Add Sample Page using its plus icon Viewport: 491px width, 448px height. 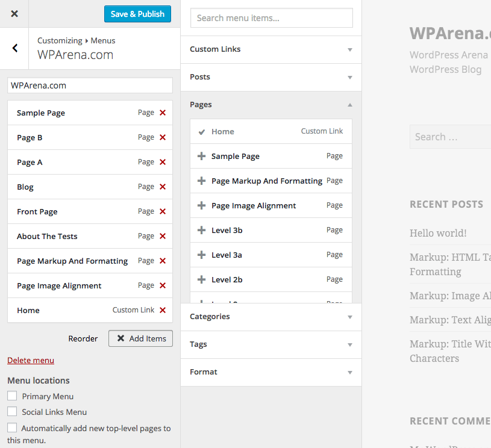(202, 156)
